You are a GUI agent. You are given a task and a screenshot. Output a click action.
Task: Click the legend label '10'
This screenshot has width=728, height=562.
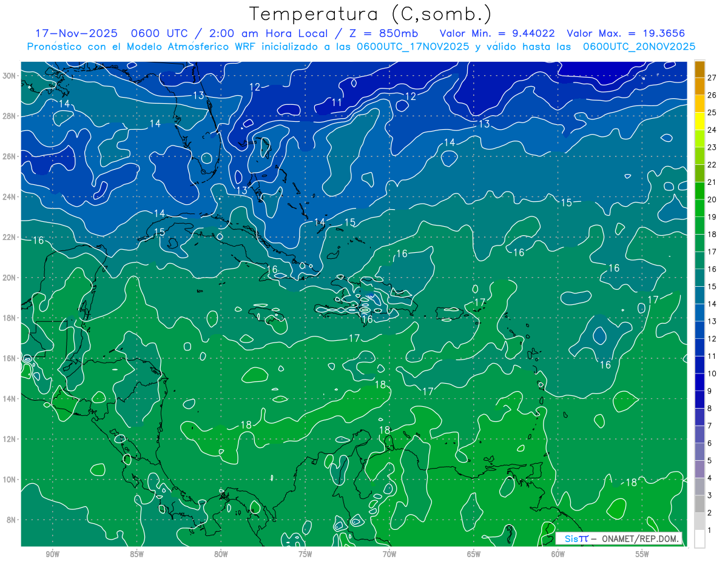(712, 373)
